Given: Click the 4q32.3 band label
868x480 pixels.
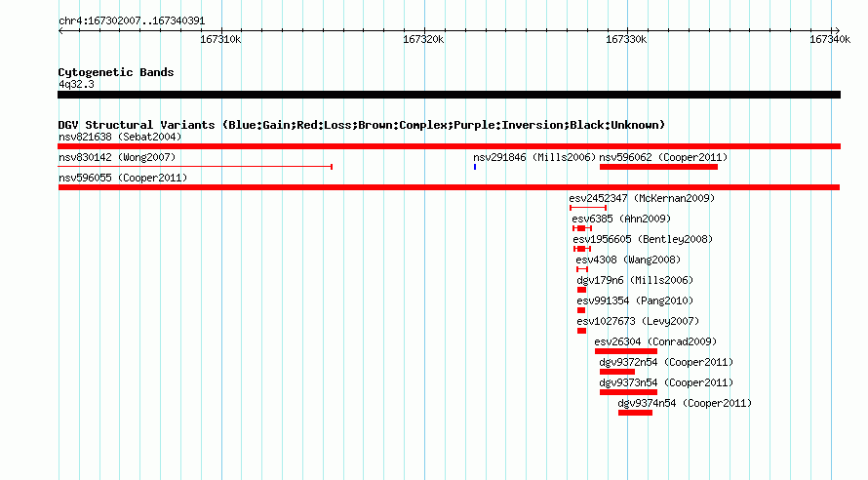Looking at the screenshot, I should coord(76,84).
